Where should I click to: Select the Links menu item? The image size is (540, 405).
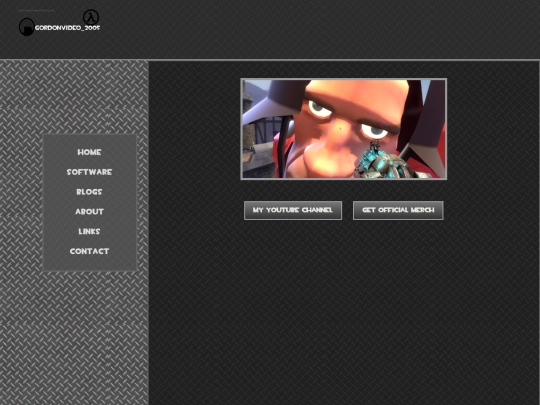click(x=89, y=231)
